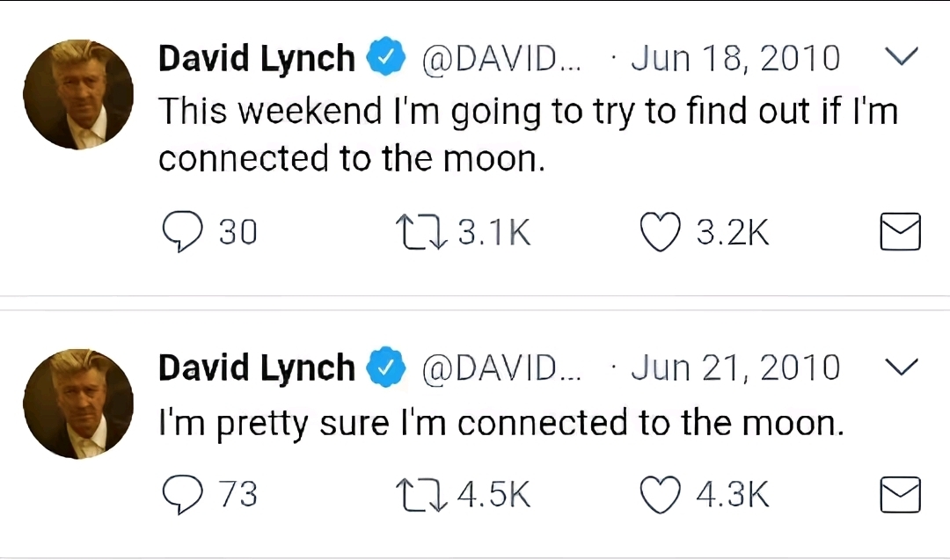Open the Jun 21, 2010 timestamp

click(x=735, y=367)
